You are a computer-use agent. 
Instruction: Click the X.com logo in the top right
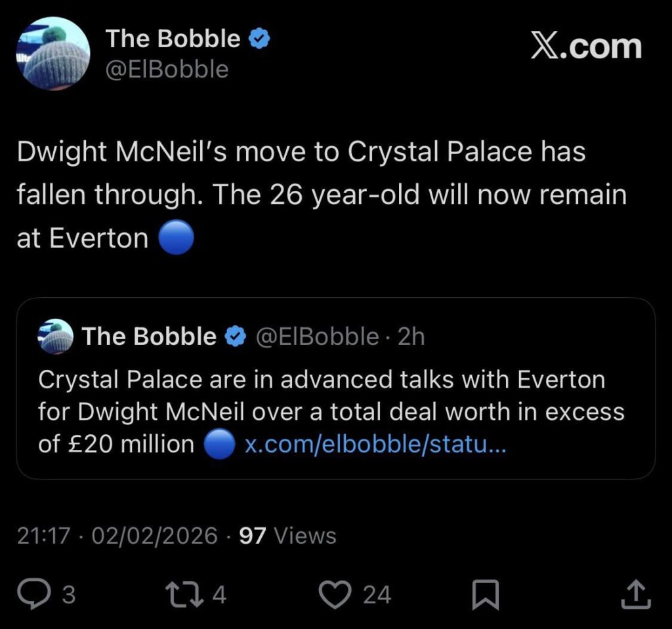click(x=586, y=46)
